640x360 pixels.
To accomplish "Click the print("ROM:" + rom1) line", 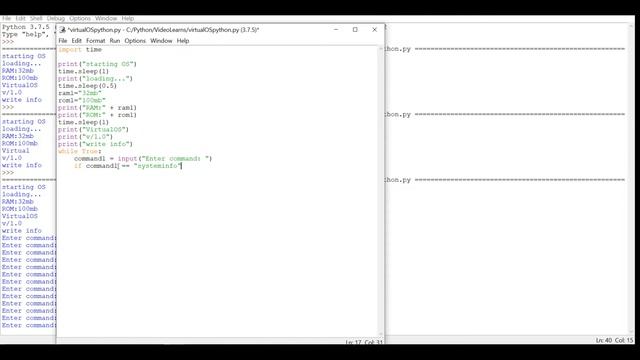I will pyautogui.click(x=97, y=115).
